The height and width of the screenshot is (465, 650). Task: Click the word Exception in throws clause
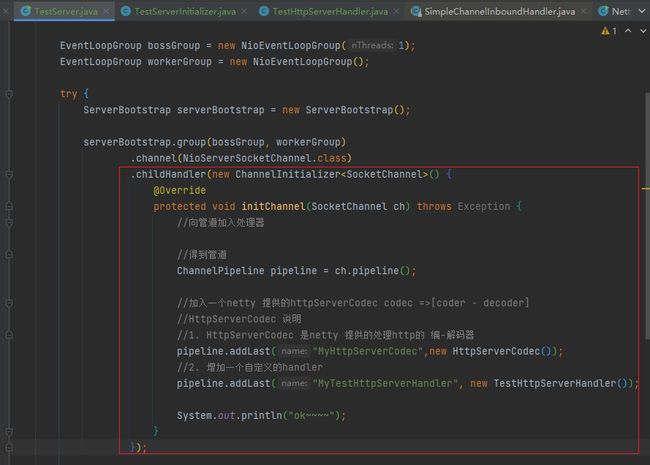coord(484,206)
